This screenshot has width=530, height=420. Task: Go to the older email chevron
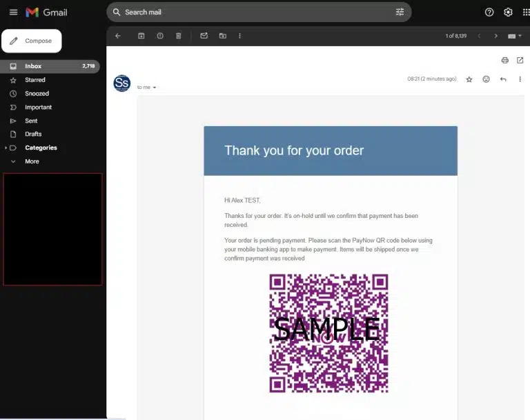496,36
